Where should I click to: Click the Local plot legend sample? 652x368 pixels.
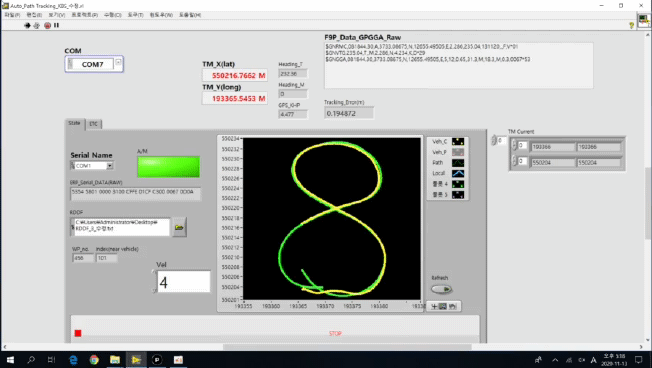458,173
